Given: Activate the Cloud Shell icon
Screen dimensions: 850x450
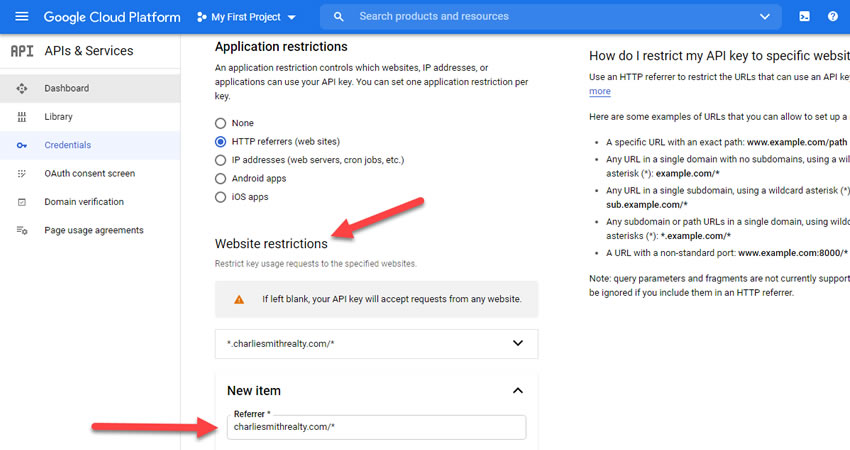Looking at the screenshot, I should pyautogui.click(x=804, y=17).
